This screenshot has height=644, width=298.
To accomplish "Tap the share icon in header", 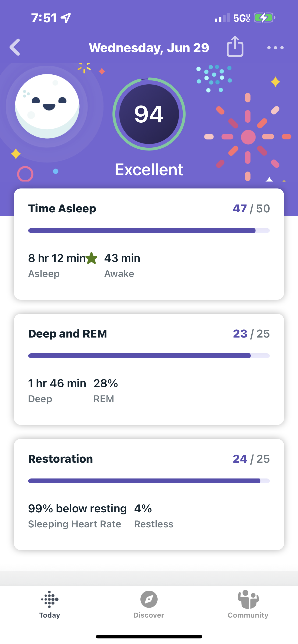I will (235, 47).
